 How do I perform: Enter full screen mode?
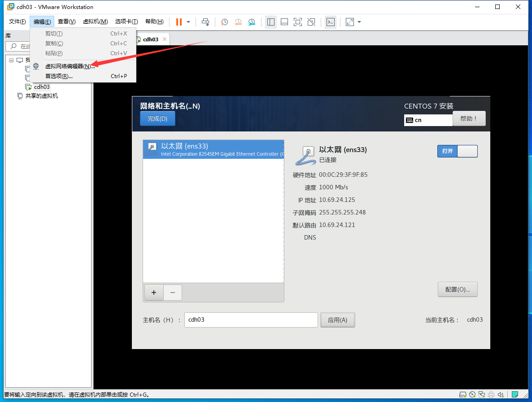tap(297, 22)
